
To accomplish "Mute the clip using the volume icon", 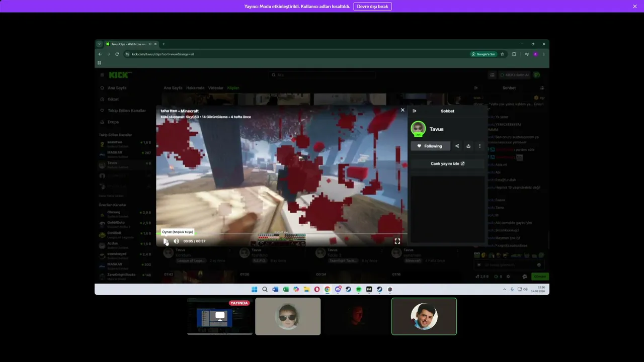I will click(176, 241).
